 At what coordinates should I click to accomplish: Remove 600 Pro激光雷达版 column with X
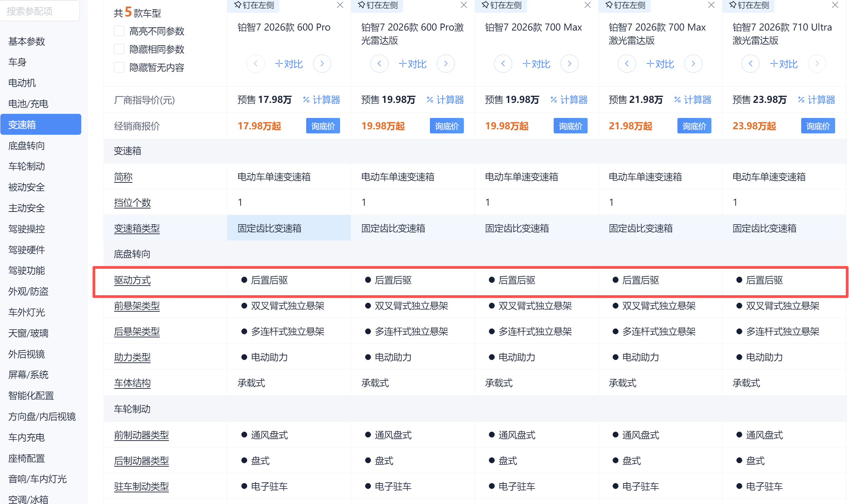464,5
